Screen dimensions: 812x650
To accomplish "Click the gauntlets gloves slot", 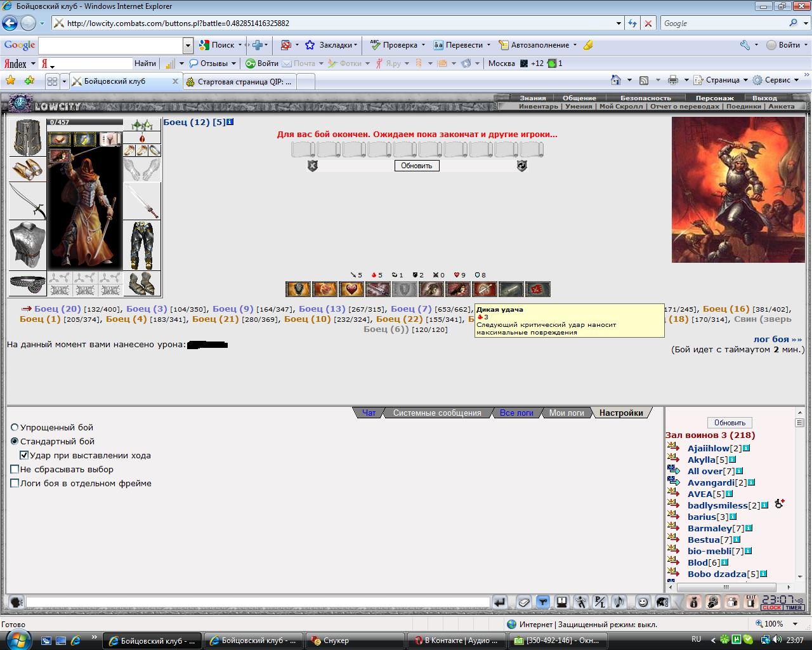I will pyautogui.click(x=141, y=169).
